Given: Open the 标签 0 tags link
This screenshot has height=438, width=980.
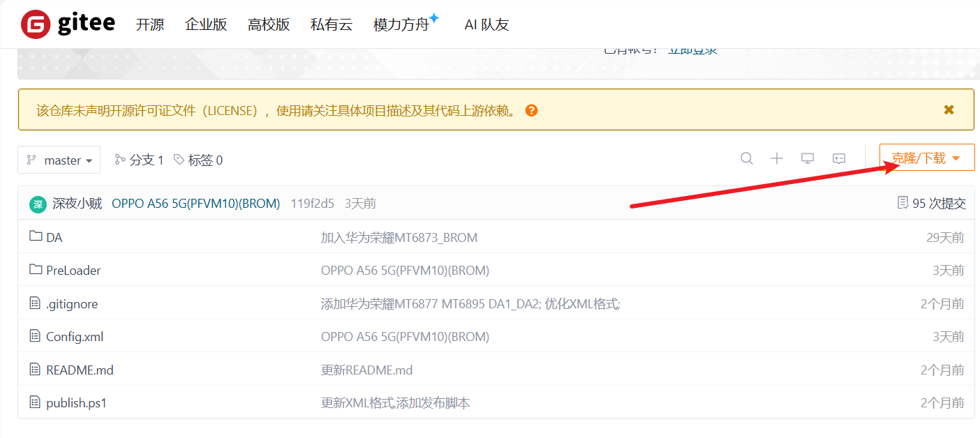Looking at the screenshot, I should (198, 160).
